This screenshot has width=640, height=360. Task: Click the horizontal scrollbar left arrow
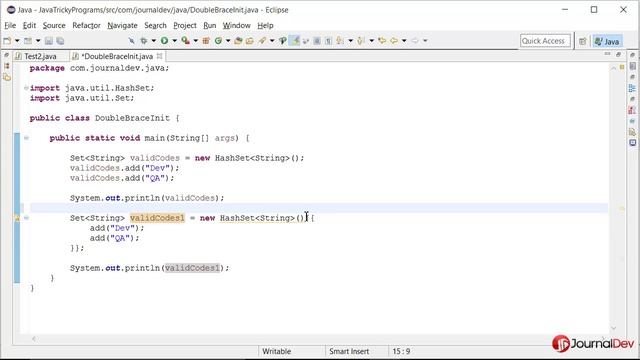[x=34, y=339]
